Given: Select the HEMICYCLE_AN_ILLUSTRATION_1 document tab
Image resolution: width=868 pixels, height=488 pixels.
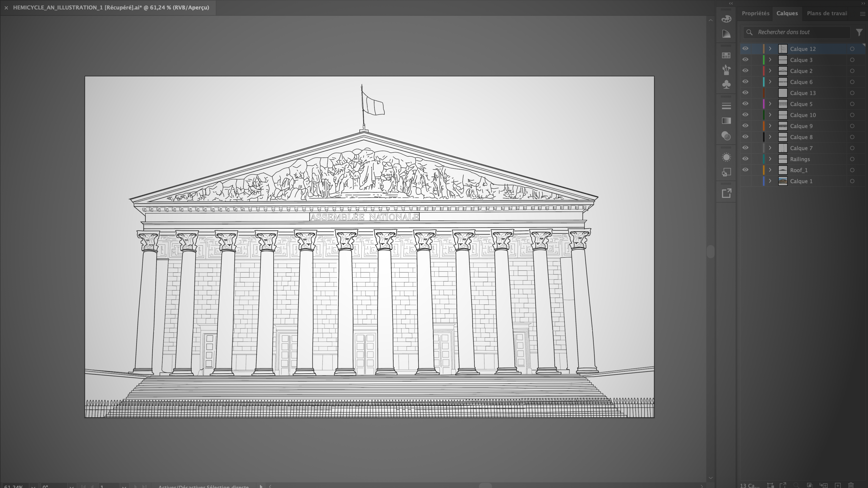Looking at the screenshot, I should (111, 7).
